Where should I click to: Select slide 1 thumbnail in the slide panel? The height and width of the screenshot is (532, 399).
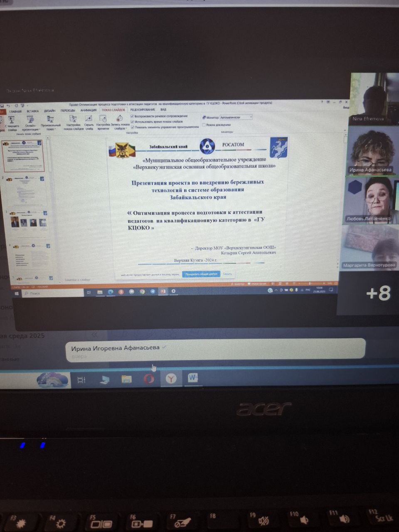tap(23, 155)
